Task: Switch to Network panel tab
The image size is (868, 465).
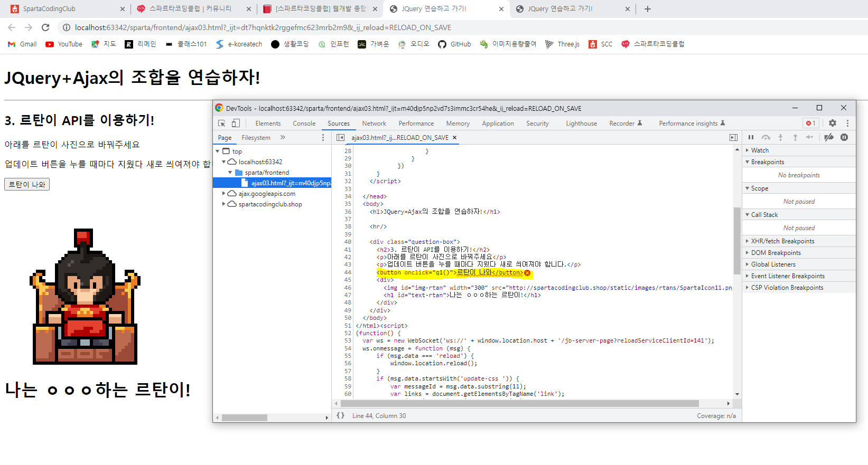Action: tap(374, 123)
